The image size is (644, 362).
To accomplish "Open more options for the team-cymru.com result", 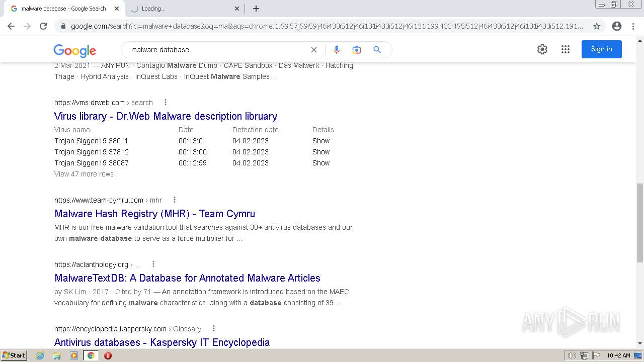I will [175, 200].
